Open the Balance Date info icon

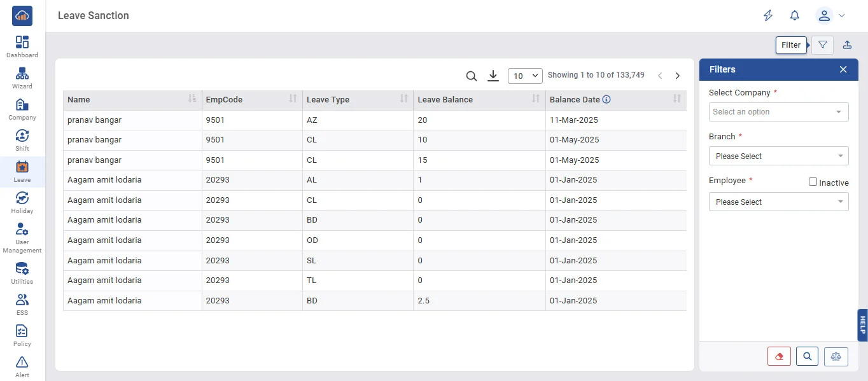606,100
